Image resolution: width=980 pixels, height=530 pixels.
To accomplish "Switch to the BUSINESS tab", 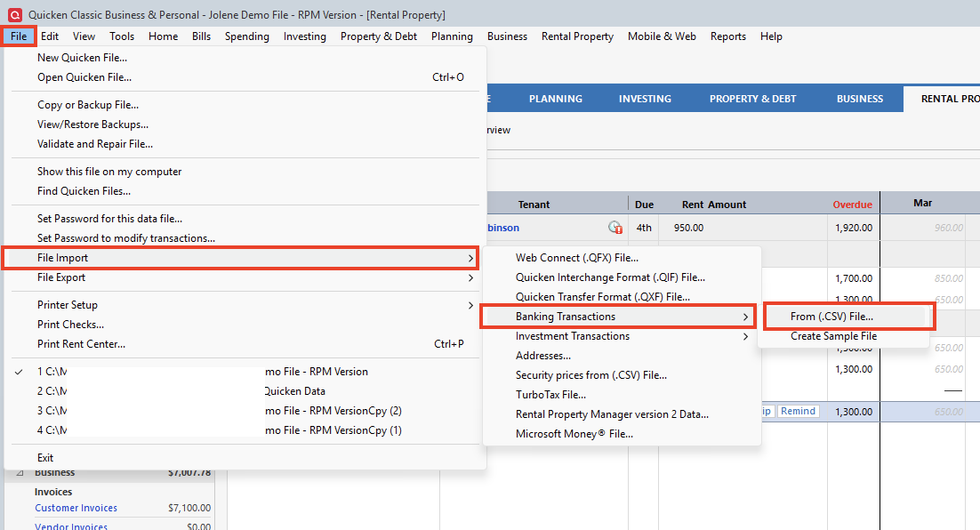I will point(860,99).
